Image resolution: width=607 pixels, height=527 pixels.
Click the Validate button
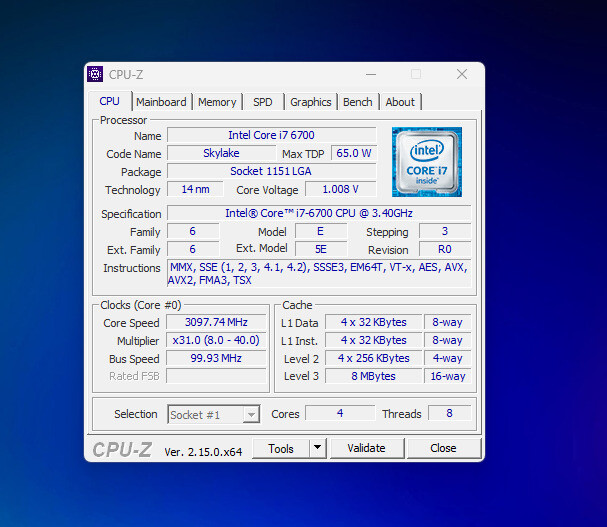[x=367, y=448]
